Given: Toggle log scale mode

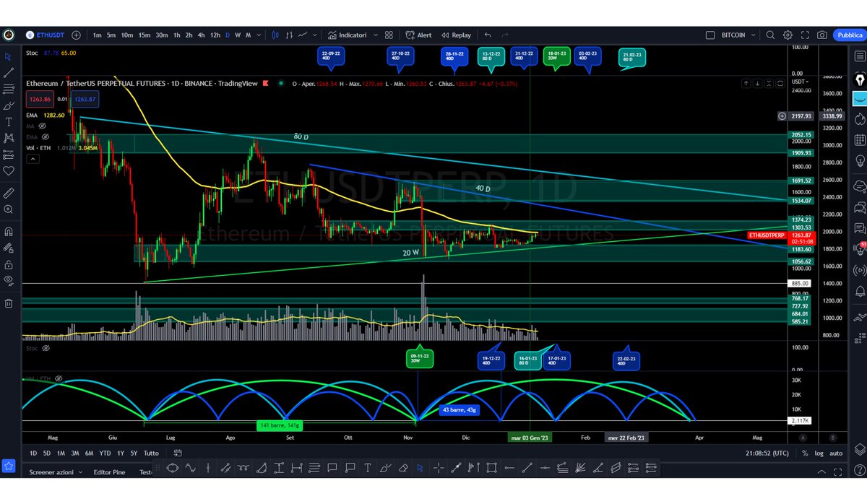Looking at the screenshot, I should click(x=819, y=453).
